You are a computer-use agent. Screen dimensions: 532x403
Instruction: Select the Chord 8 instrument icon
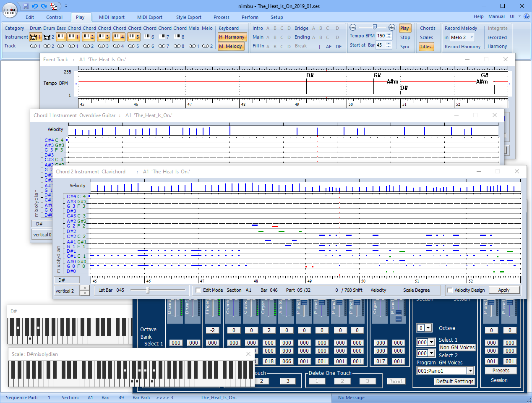tap(179, 37)
